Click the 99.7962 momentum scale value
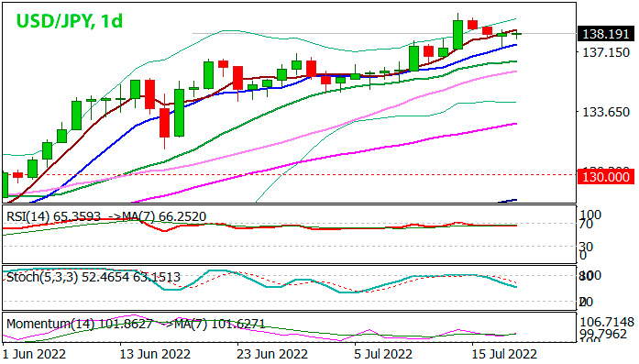 pos(602,334)
